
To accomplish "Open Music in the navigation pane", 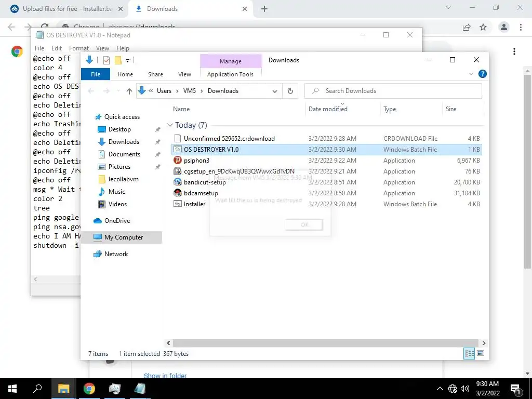I will coord(117,192).
